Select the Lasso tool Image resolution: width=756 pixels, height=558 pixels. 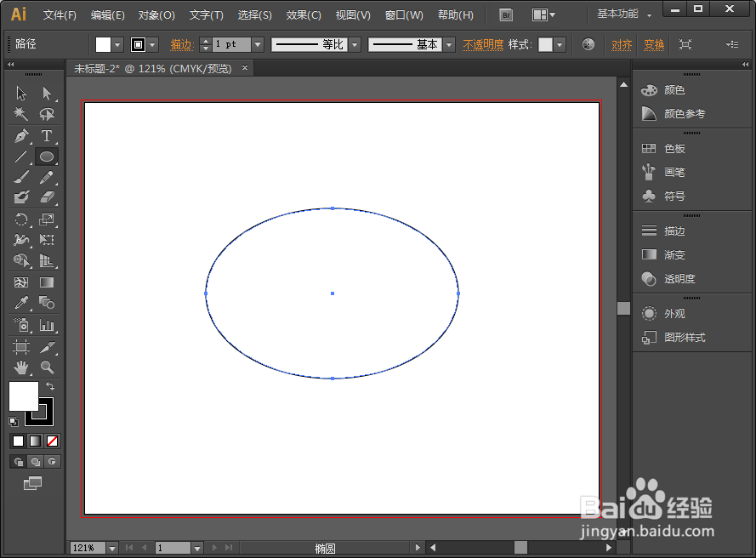click(x=47, y=114)
